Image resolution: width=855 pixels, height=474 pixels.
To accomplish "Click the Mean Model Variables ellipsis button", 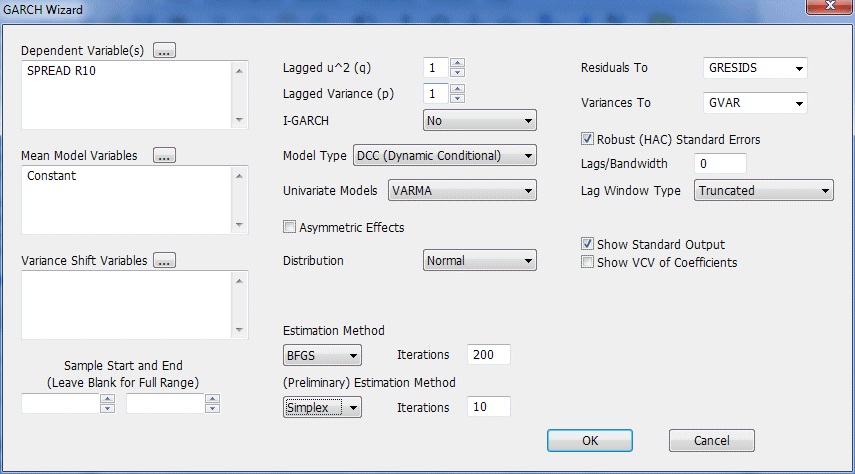I will coord(165,155).
